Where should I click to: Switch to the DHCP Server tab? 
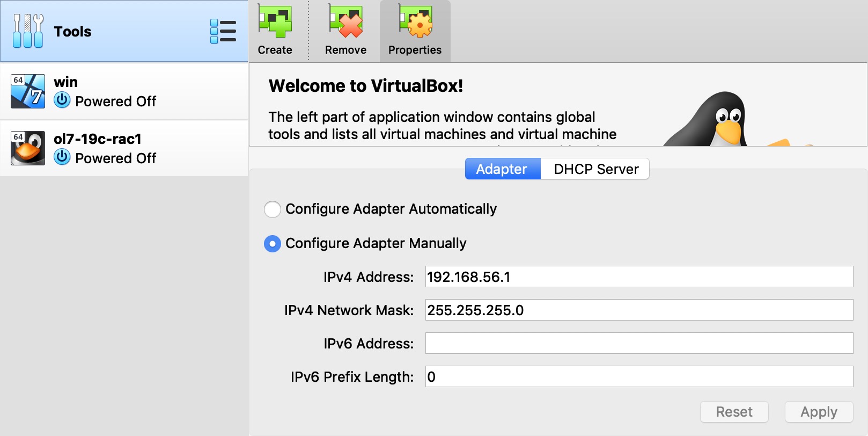tap(595, 169)
